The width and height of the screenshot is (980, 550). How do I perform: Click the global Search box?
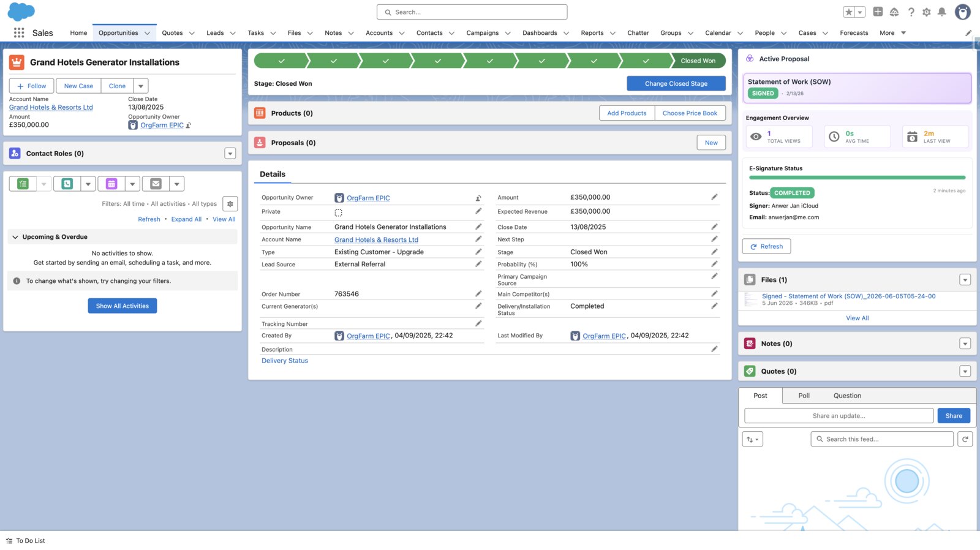click(x=472, y=12)
